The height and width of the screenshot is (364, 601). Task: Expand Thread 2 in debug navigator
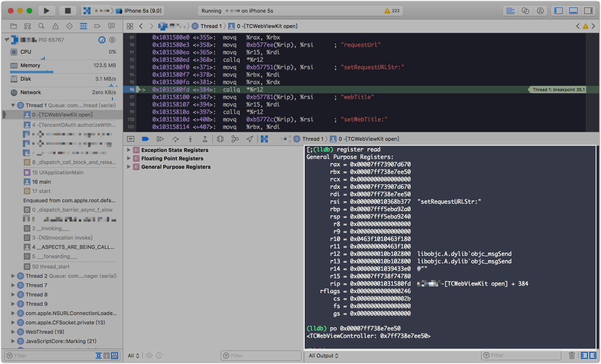[13, 276]
